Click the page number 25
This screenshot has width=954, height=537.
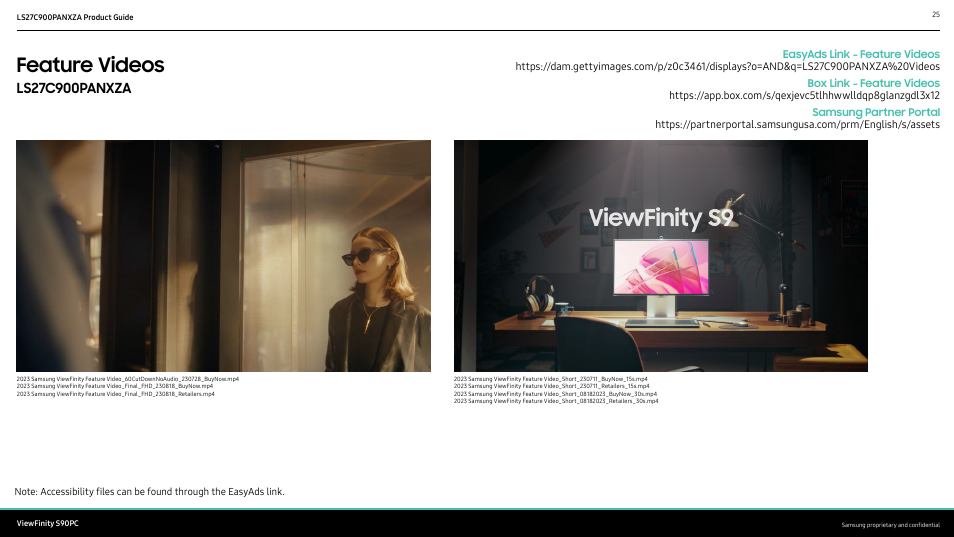[x=936, y=14]
